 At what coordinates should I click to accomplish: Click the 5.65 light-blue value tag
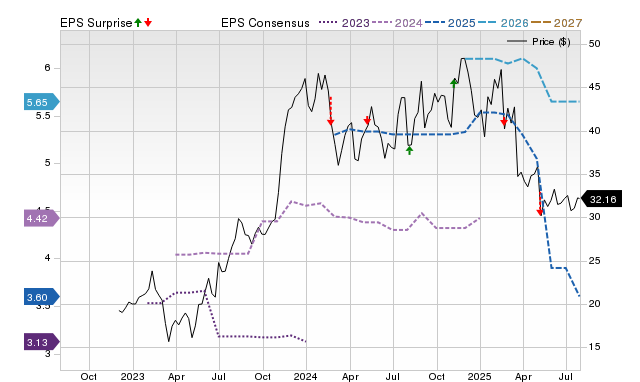click(41, 102)
